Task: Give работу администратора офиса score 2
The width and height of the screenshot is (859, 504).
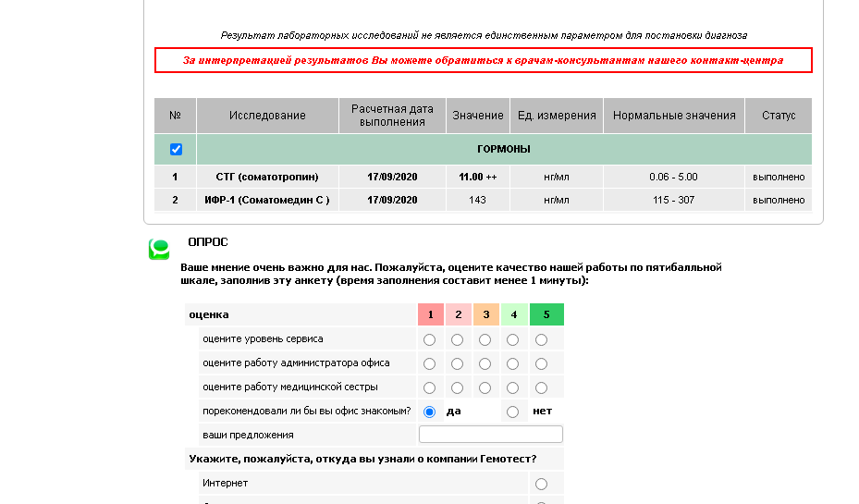Action: click(457, 363)
